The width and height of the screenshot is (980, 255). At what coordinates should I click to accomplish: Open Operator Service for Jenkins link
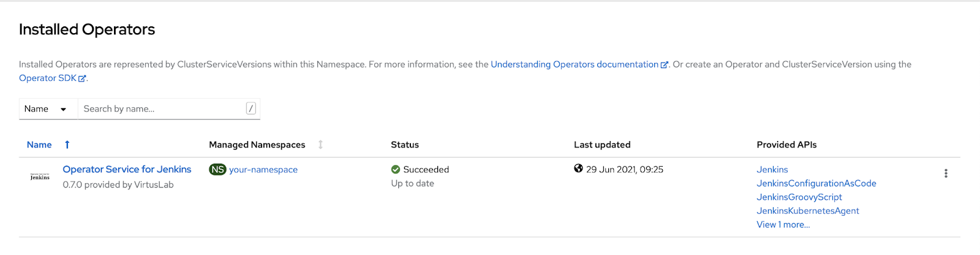127,169
